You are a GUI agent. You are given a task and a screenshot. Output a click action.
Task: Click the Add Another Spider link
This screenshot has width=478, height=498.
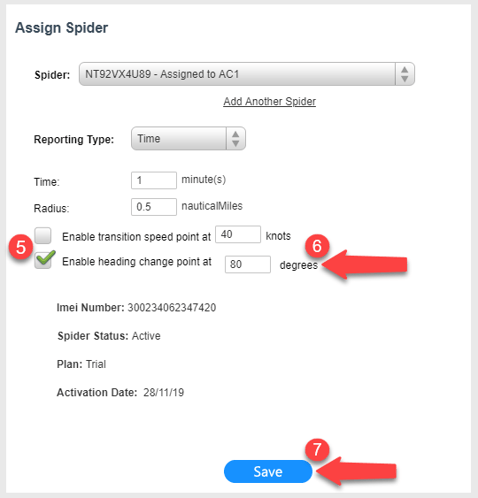269,101
